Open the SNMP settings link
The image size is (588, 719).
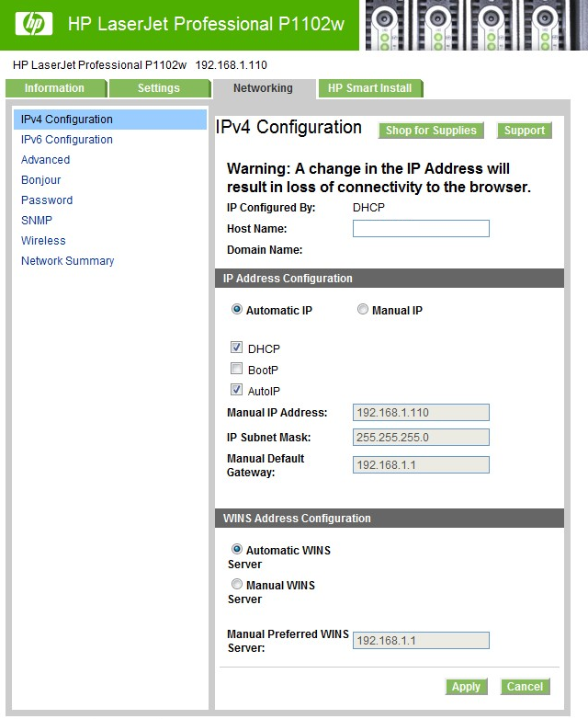point(37,220)
